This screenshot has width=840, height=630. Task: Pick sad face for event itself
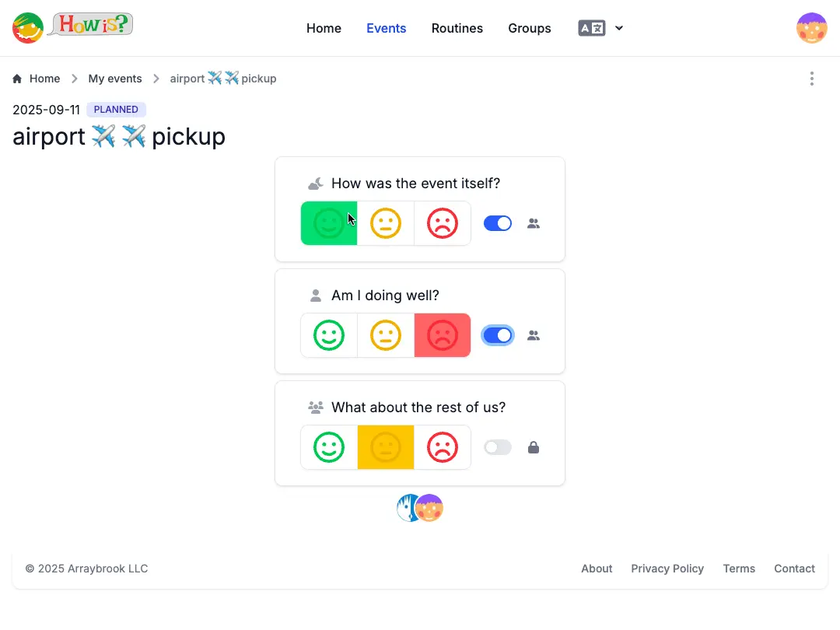(x=443, y=223)
